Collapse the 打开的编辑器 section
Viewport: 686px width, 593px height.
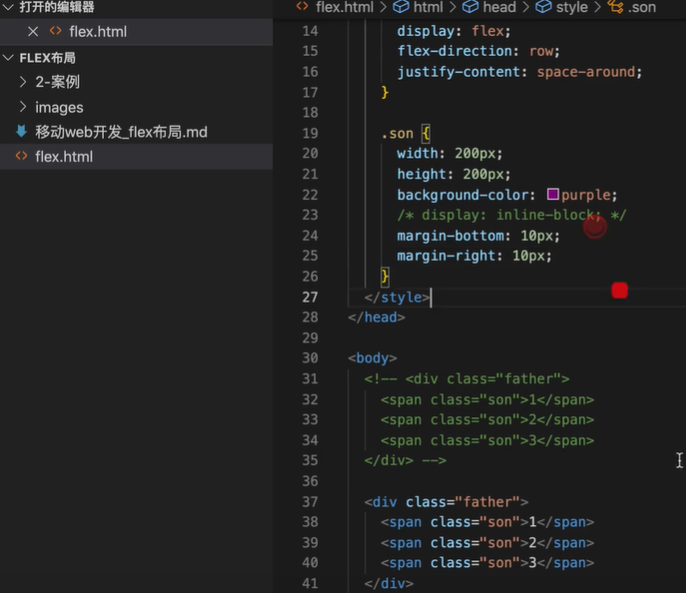(8, 7)
